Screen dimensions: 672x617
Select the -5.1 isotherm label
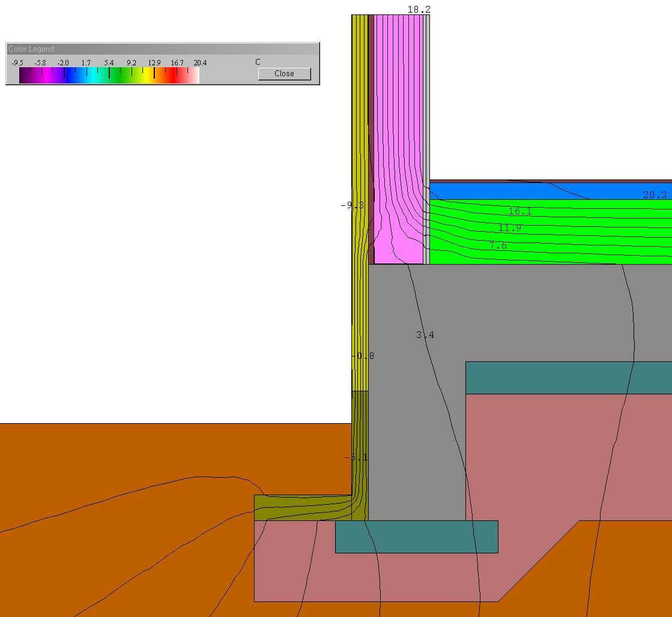[356, 457]
